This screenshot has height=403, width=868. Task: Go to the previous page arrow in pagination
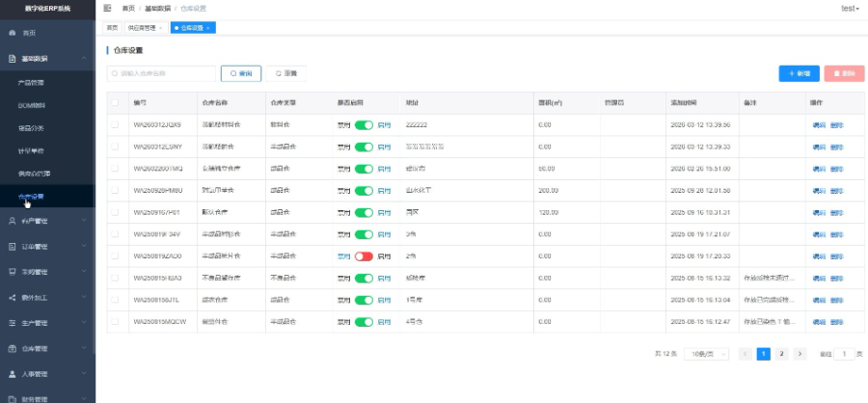tap(746, 354)
